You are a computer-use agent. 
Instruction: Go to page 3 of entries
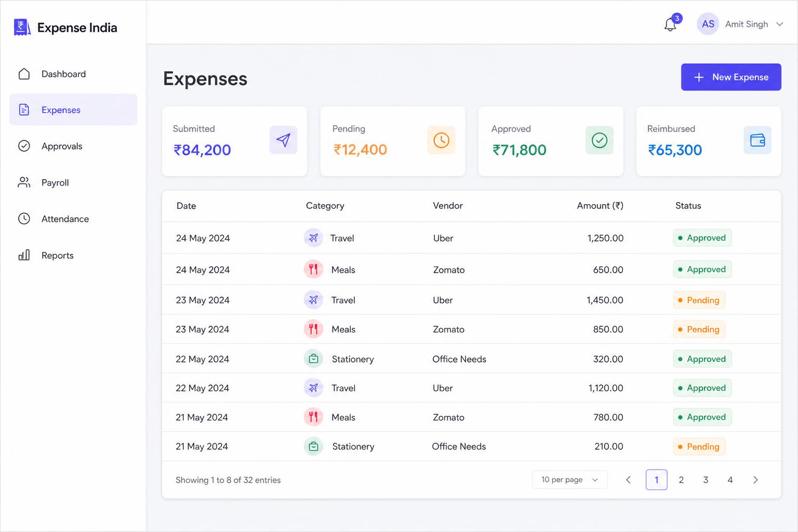tap(706, 480)
